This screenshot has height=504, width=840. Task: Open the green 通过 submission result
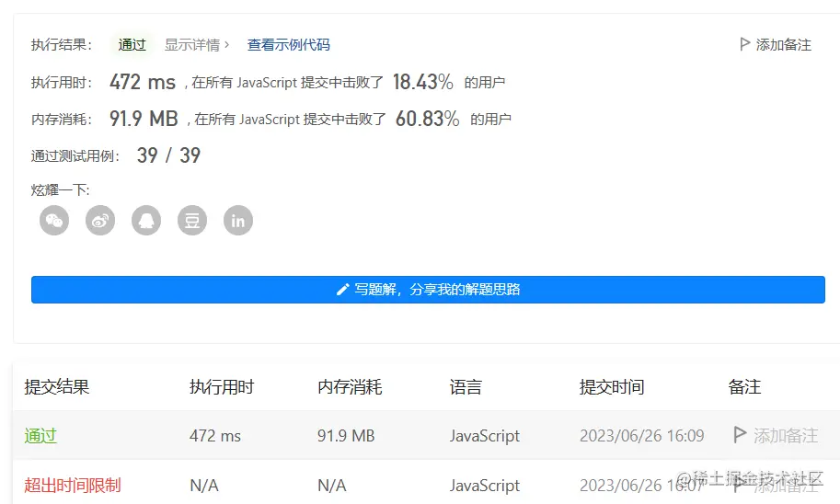[x=40, y=435]
